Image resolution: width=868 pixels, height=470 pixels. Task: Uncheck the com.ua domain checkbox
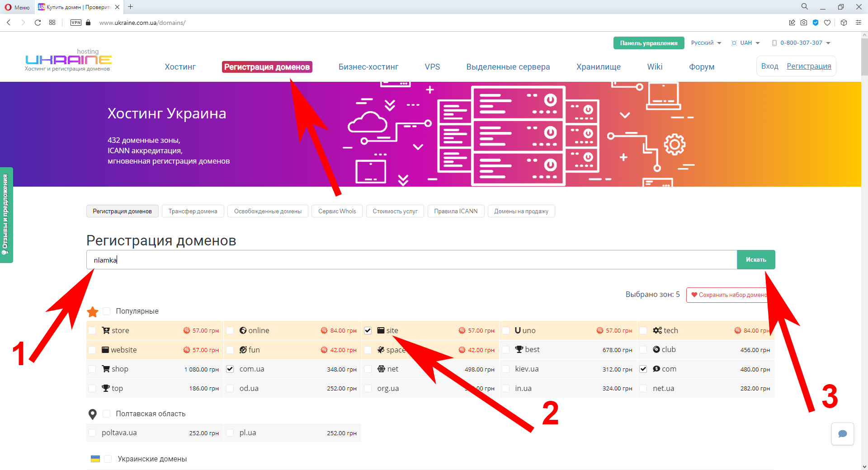click(230, 369)
